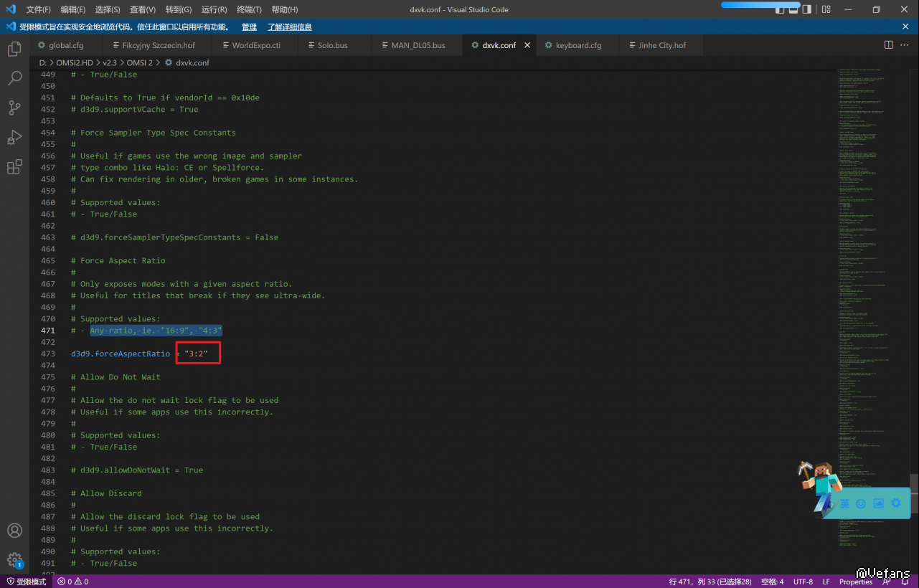Click the 管理 link in trust banner
Viewport: 919px width, 588px height.
tap(249, 27)
